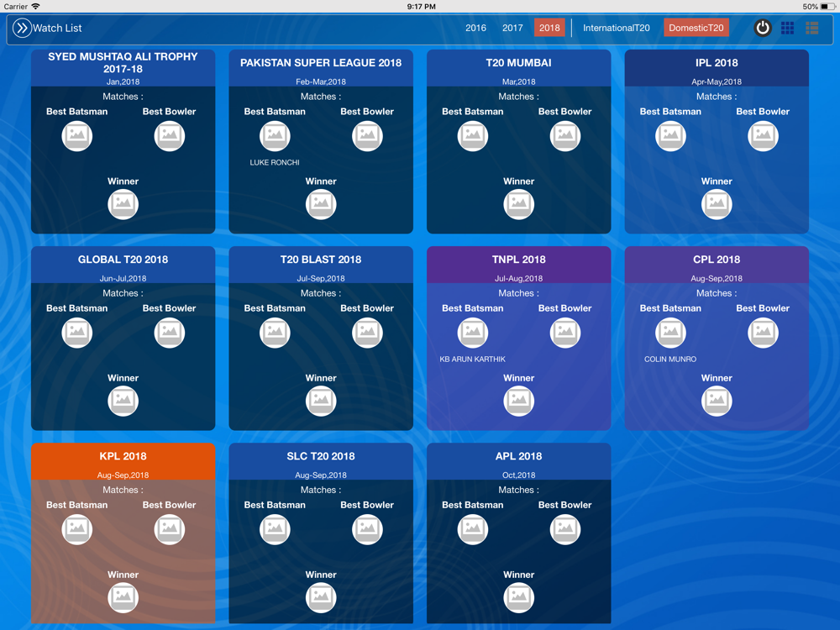Viewport: 840px width, 630px height.
Task: Tap Best Batsman image in T20 Blast card
Action: tap(275, 332)
